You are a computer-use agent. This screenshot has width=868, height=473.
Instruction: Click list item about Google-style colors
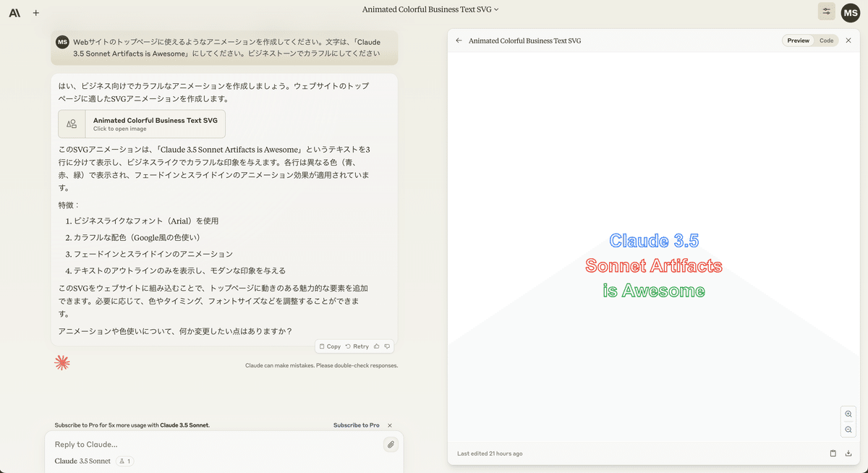(x=137, y=237)
